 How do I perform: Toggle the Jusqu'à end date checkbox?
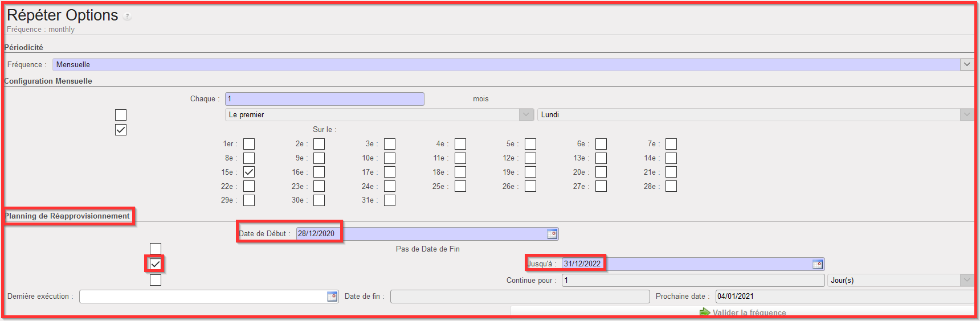click(x=156, y=264)
